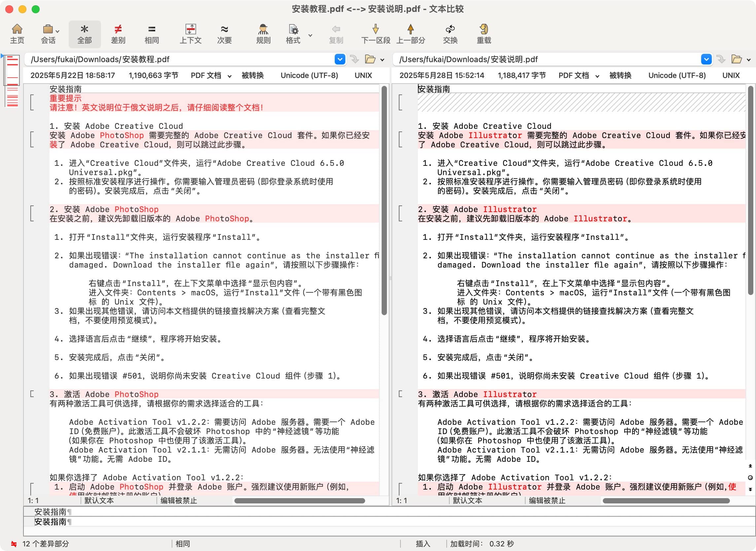756x551 pixels.
Task: Click the left pane vertical scrollbar
Action: 384,200
